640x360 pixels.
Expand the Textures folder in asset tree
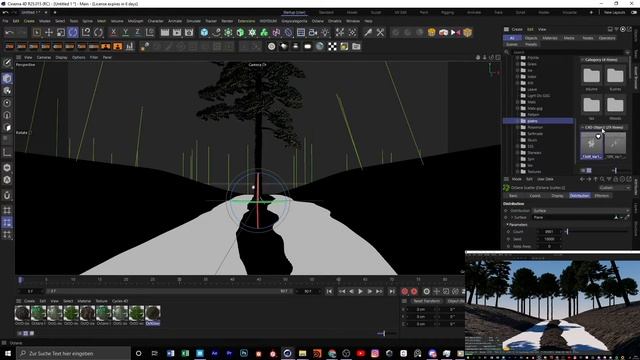[517, 172]
